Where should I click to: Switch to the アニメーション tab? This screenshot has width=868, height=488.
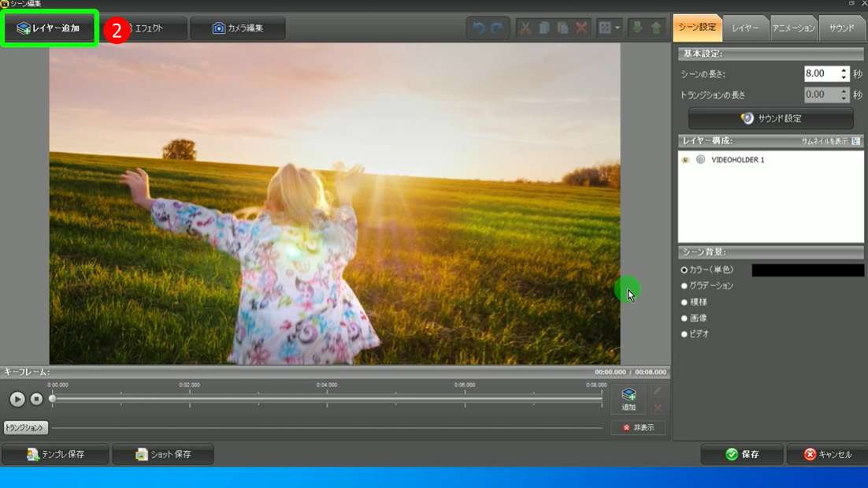[x=793, y=28]
